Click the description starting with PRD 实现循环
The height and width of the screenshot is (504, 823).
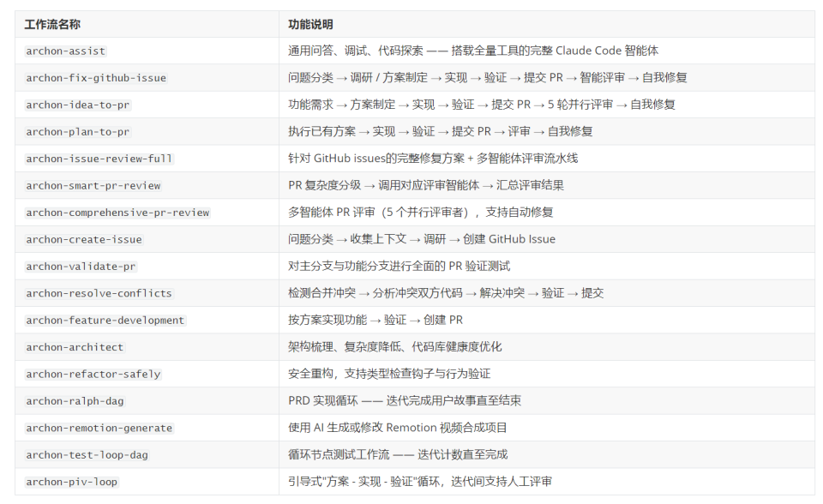405,400
